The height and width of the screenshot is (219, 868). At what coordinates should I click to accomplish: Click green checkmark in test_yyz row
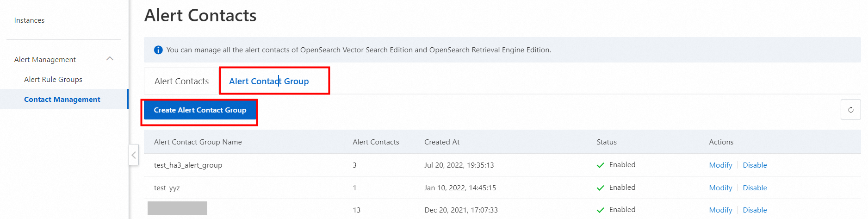[x=601, y=188]
